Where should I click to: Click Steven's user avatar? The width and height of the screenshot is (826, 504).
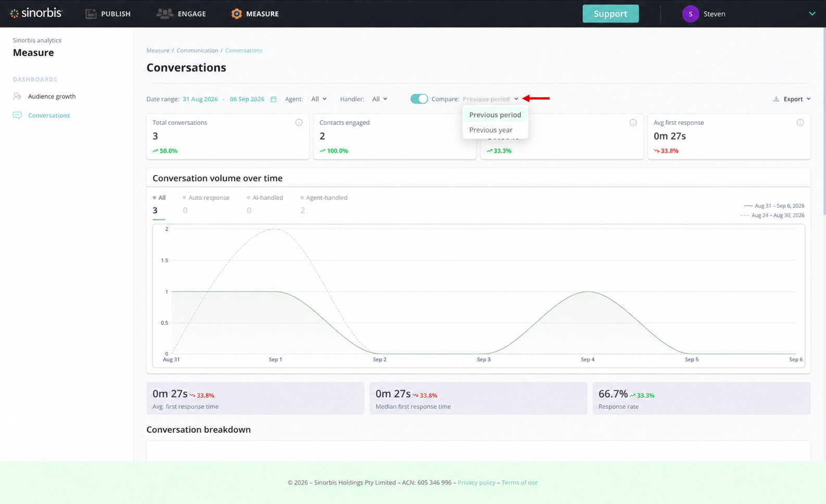pyautogui.click(x=690, y=14)
